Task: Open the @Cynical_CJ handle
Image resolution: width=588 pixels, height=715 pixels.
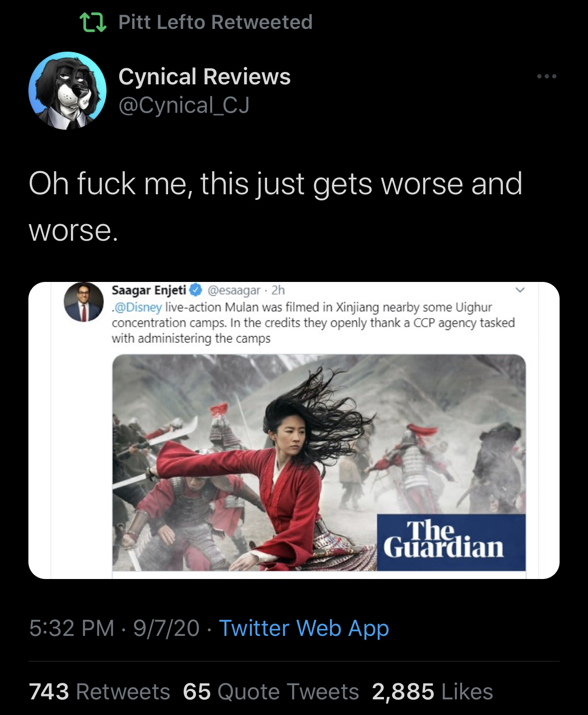Action: tap(184, 105)
